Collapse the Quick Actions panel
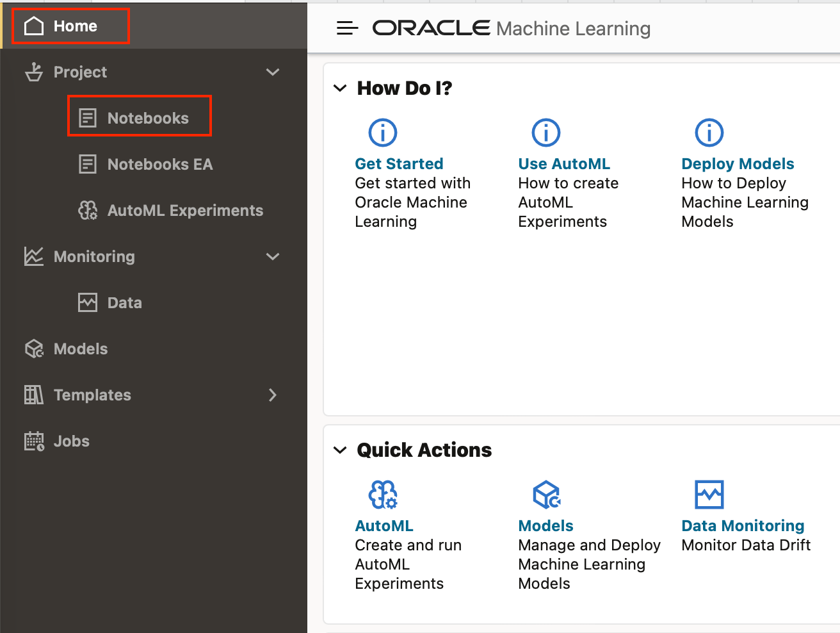The height and width of the screenshot is (633, 840). click(x=341, y=450)
